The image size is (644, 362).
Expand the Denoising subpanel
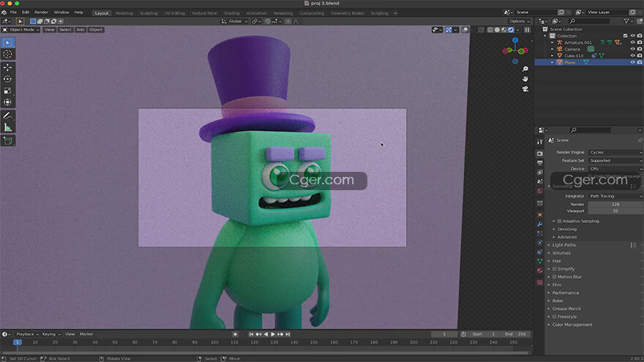coord(566,229)
